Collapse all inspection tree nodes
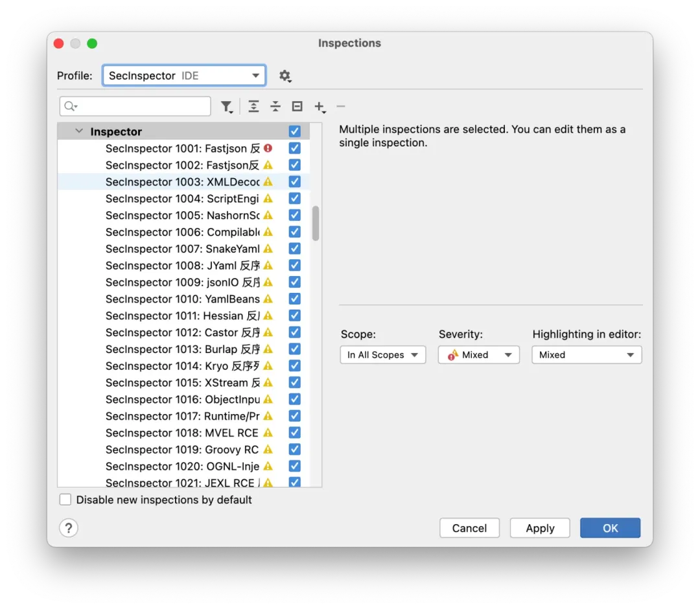Image resolution: width=700 pixels, height=609 pixels. click(x=275, y=106)
